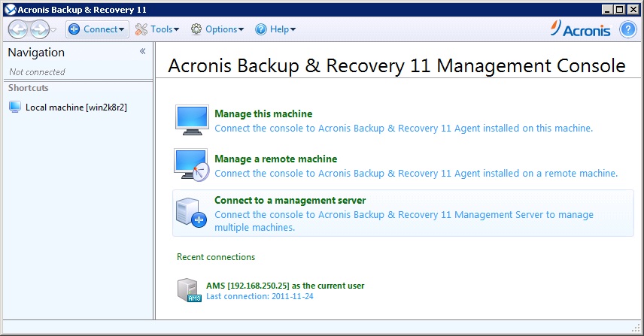Open the Connect dropdown menu
Viewport: 644px width, 336px height.
(97, 29)
